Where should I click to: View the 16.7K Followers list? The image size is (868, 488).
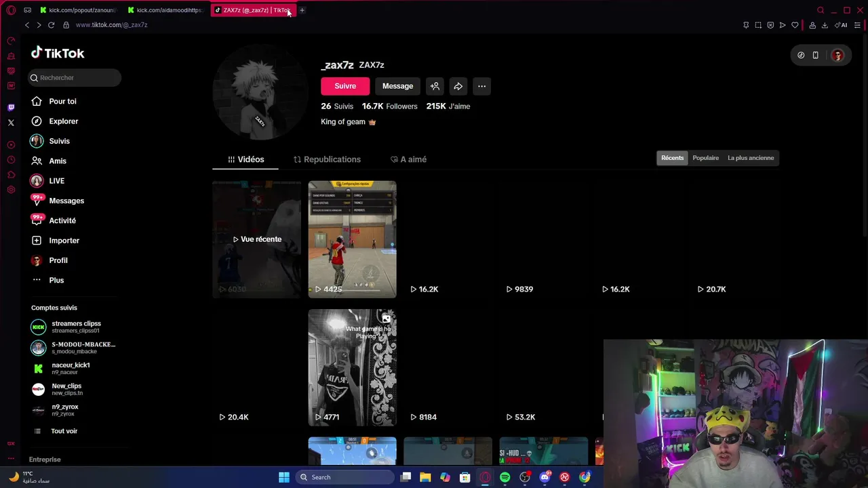point(389,106)
